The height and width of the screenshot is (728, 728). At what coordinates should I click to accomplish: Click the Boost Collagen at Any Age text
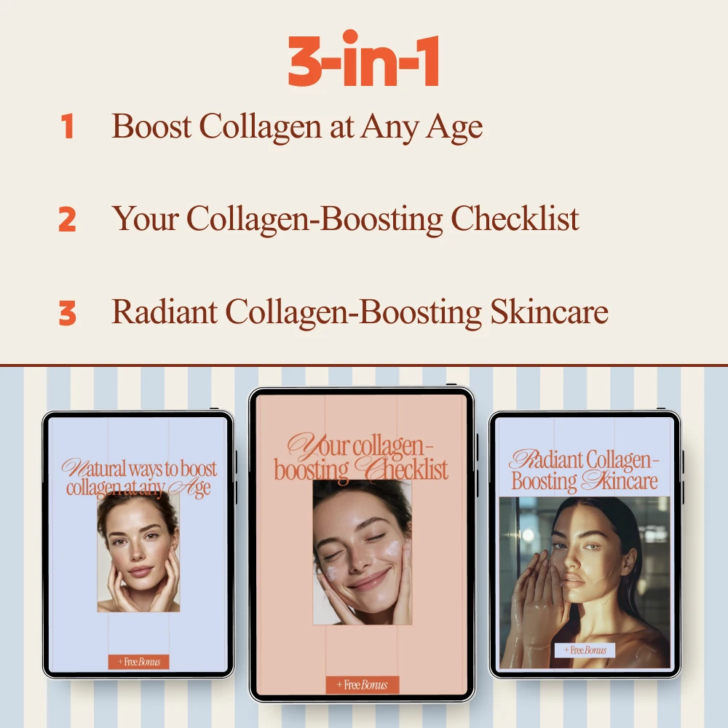click(x=297, y=126)
